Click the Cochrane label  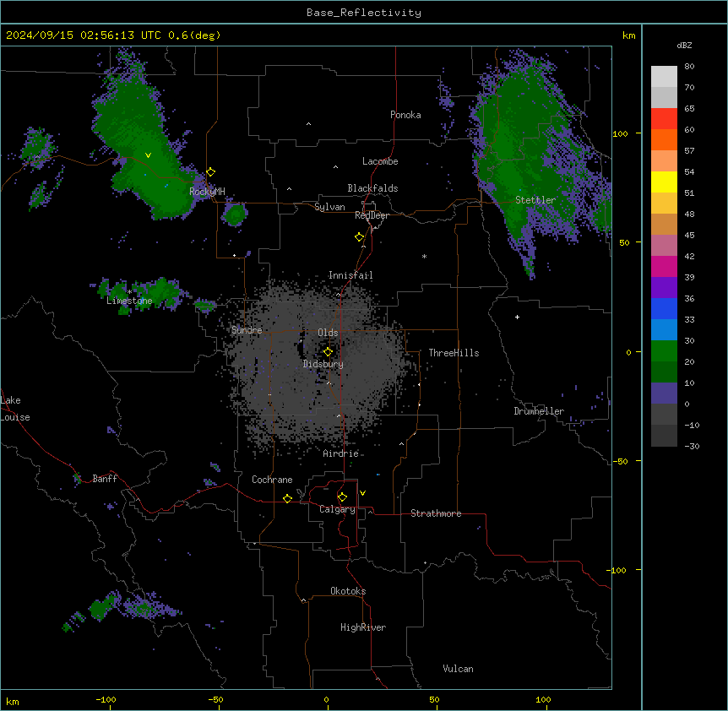tap(272, 480)
